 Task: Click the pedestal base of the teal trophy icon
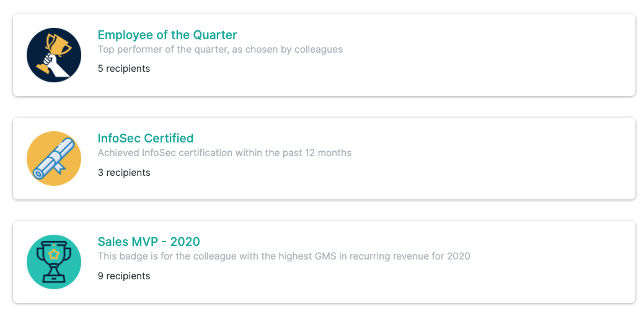click(54, 278)
